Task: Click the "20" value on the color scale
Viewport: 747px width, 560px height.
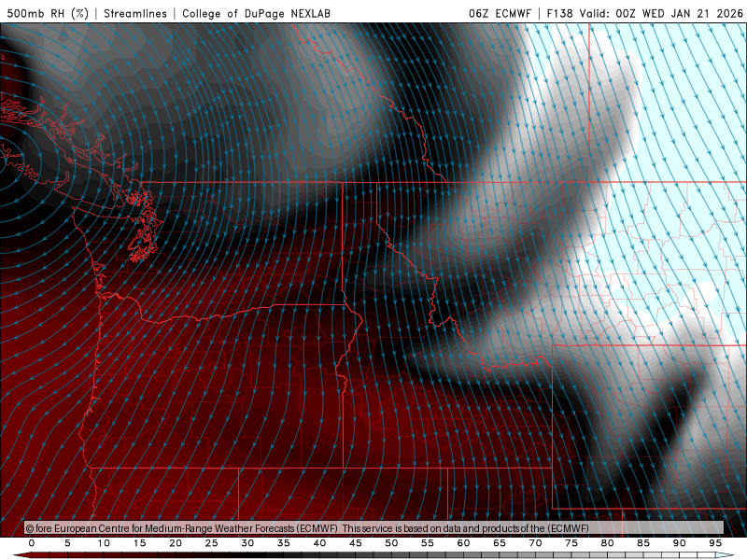Action: point(176,543)
